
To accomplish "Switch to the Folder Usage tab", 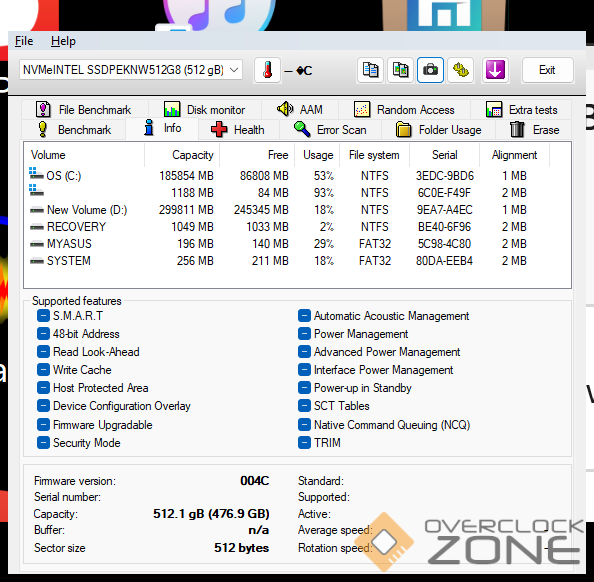I will pyautogui.click(x=439, y=130).
